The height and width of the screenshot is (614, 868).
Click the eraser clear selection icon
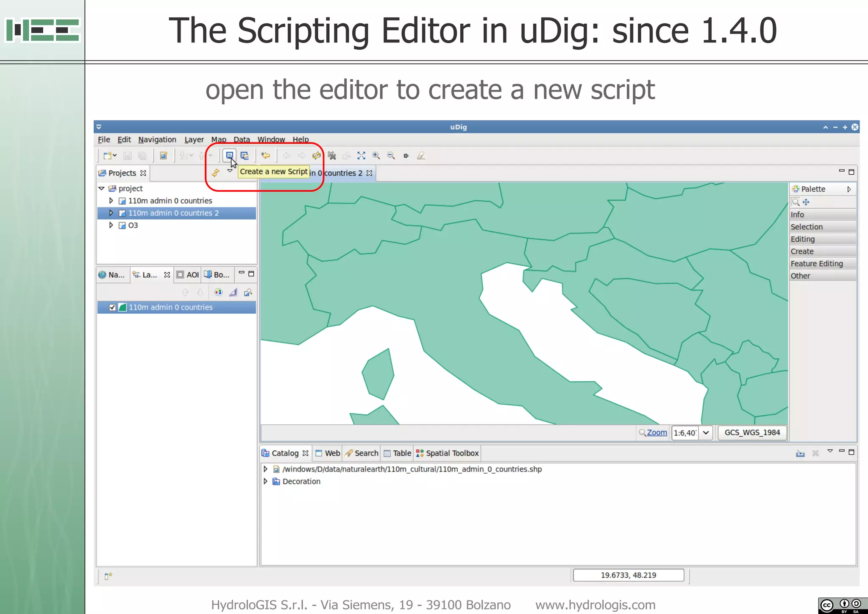pyautogui.click(x=421, y=156)
